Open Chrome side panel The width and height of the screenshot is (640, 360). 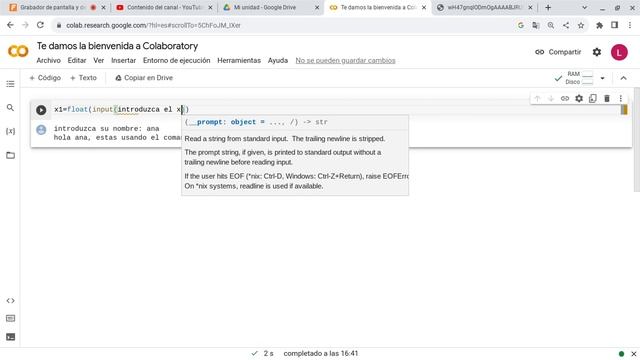(614, 25)
